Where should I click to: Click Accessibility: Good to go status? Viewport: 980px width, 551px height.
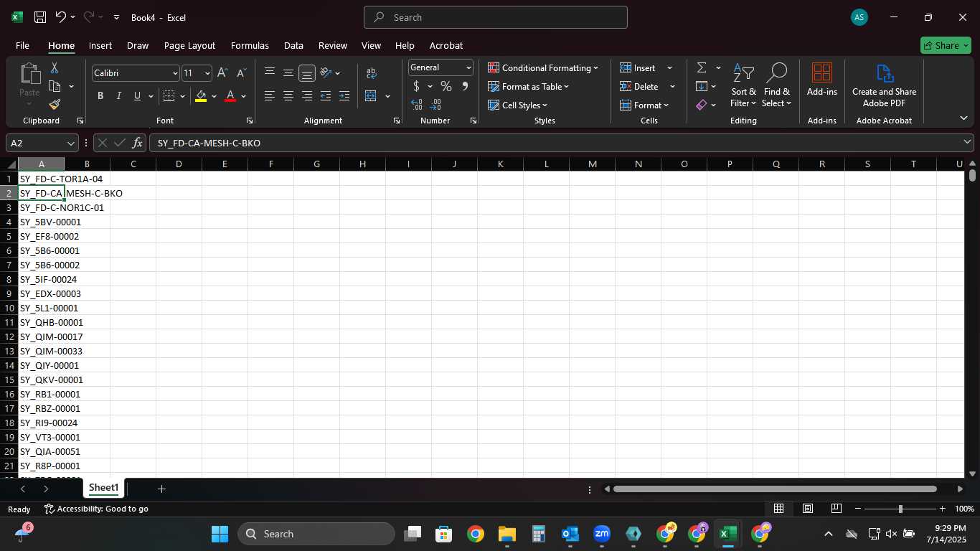[x=96, y=509]
